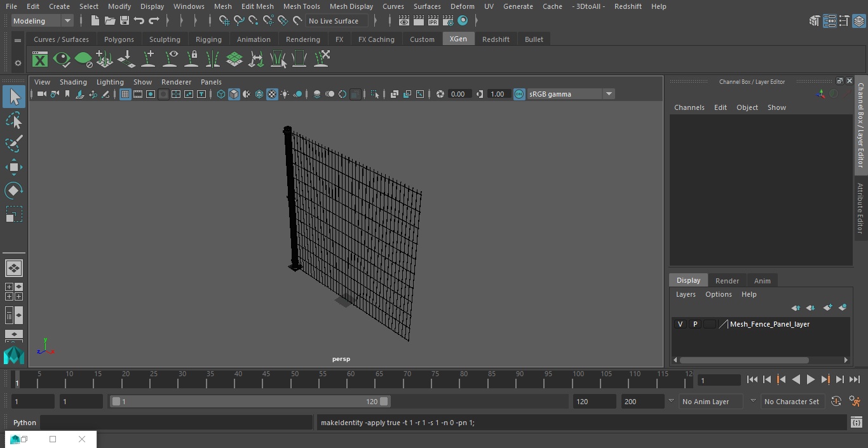The height and width of the screenshot is (448, 868).
Task: Select the Lasso select tool
Action: 13,120
